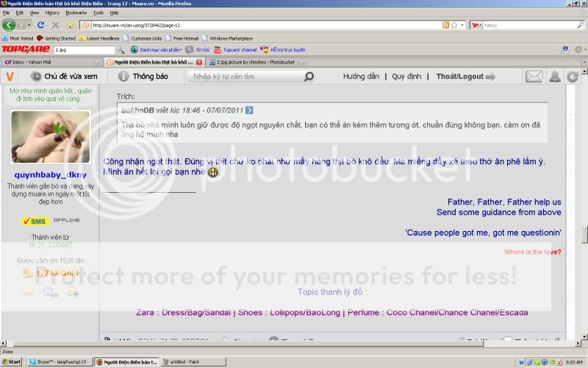Open the Yahoo search engine dropdown
Viewport: 588px width, 368px height.
[478, 25]
